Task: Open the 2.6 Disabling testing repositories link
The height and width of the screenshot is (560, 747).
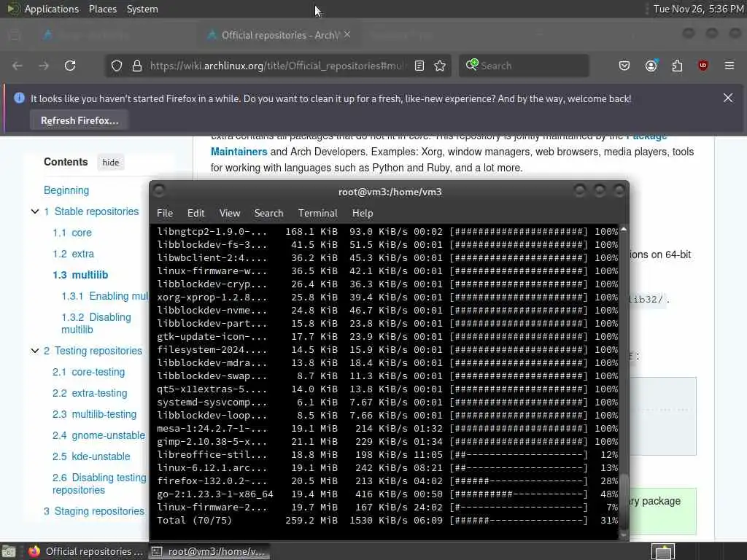Action: pyautogui.click(x=99, y=484)
